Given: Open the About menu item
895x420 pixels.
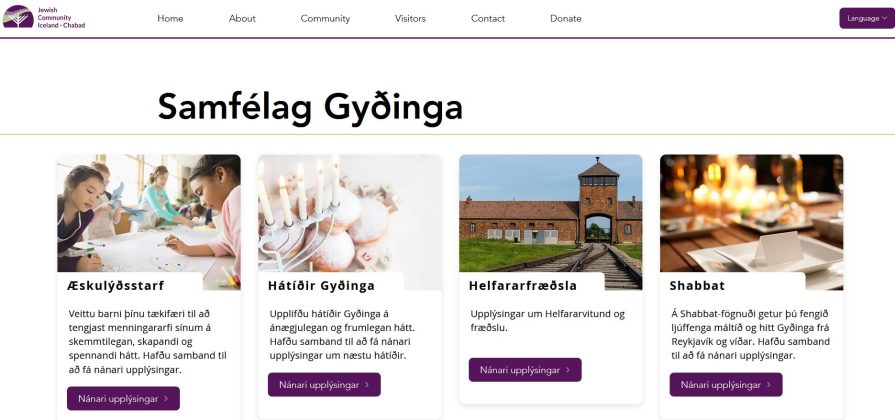Looking at the screenshot, I should click(242, 18).
